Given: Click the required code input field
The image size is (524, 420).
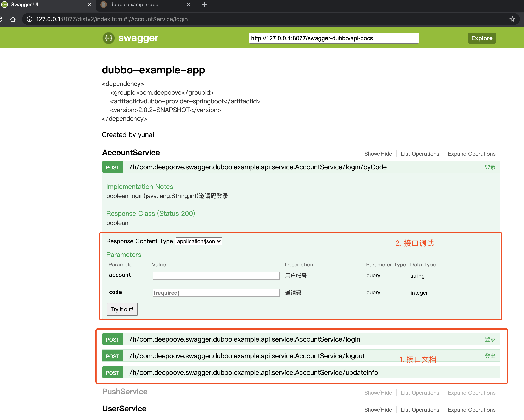Looking at the screenshot, I should [x=216, y=293].
